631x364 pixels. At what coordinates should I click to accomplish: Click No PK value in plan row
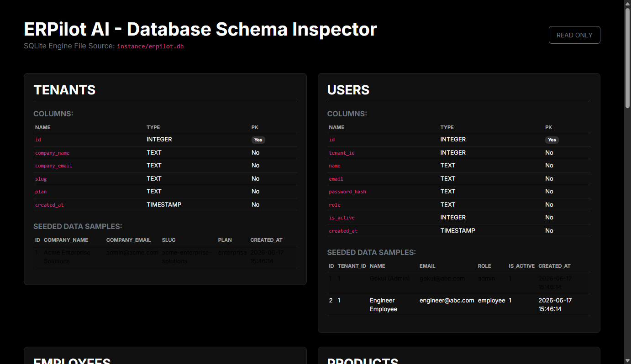coord(255,191)
